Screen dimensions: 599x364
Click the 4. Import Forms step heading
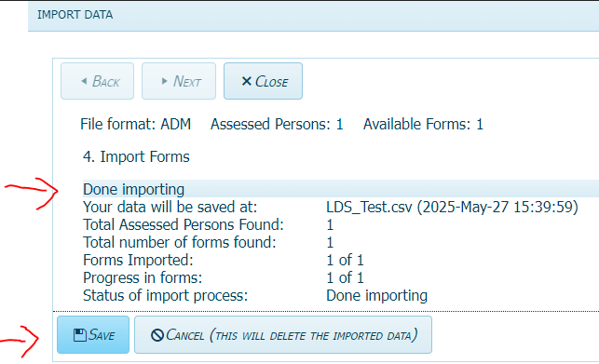pos(136,156)
